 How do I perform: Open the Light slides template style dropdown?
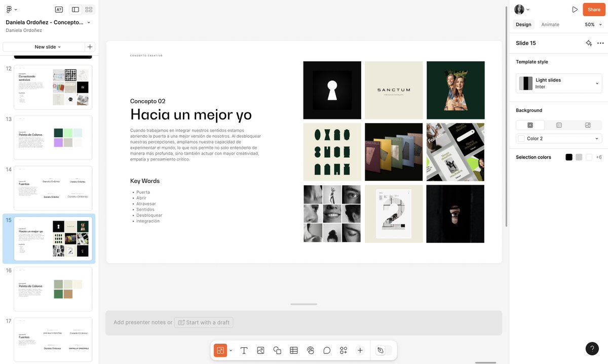[559, 84]
